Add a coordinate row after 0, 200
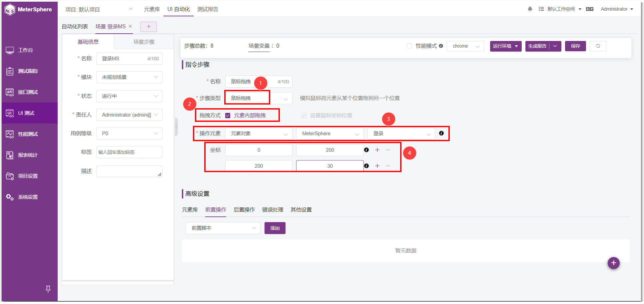This screenshot has width=644, height=304. (377, 150)
